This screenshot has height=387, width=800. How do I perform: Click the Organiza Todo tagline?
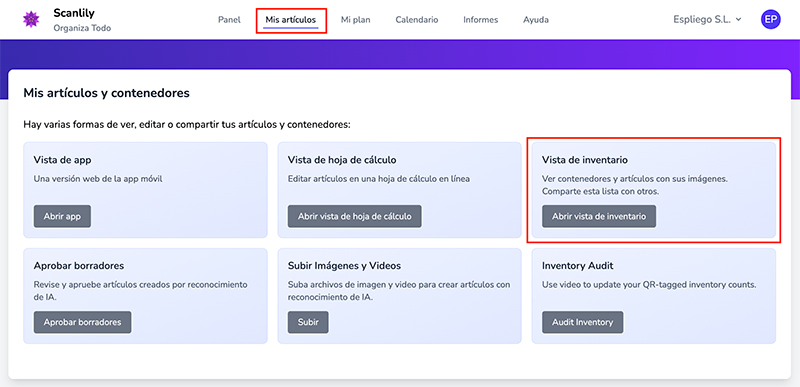point(82,28)
